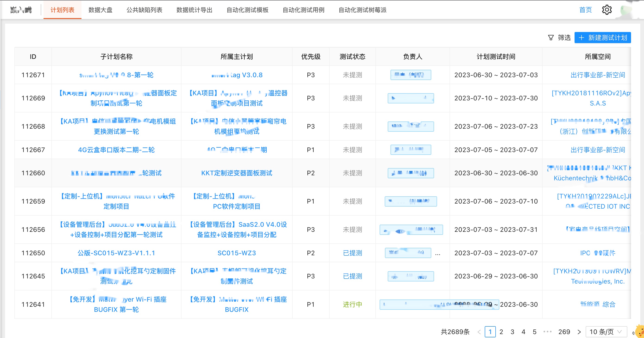
Task: Open KA项目 sub-plan in row 112645
Action: [x=116, y=276]
